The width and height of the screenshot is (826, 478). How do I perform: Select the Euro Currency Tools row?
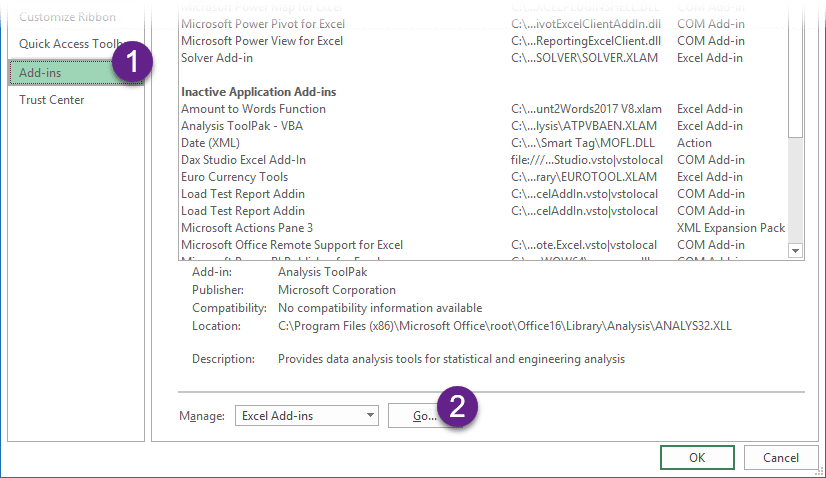[483, 177]
